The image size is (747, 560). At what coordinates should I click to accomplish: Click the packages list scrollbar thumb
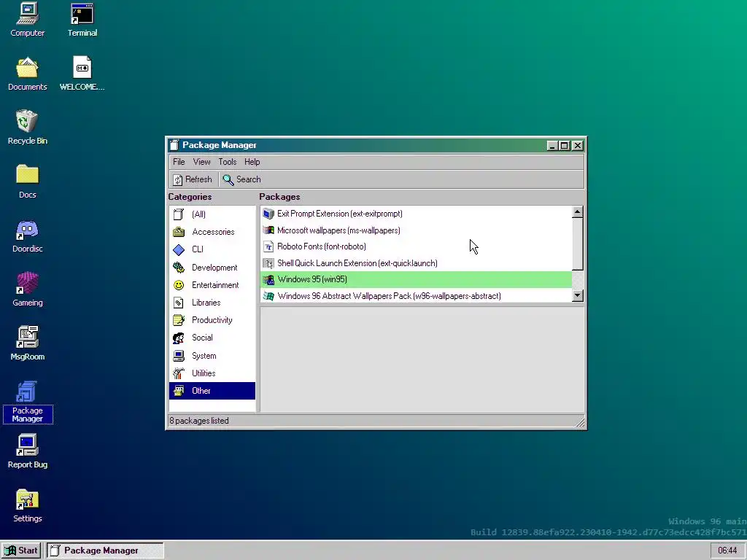[578, 244]
